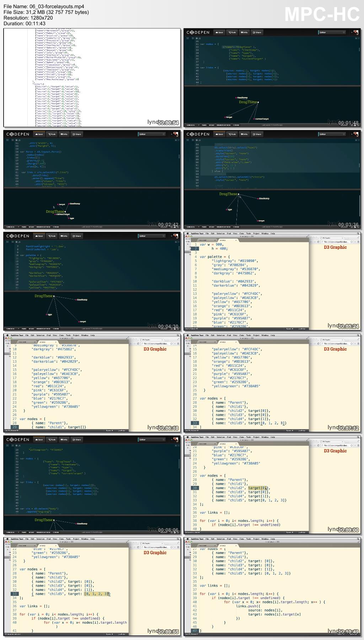Click Share button in the 00:01:48 frame
Image resolution: width=364 pixels, height=640 pixels.
(x=257, y=32)
